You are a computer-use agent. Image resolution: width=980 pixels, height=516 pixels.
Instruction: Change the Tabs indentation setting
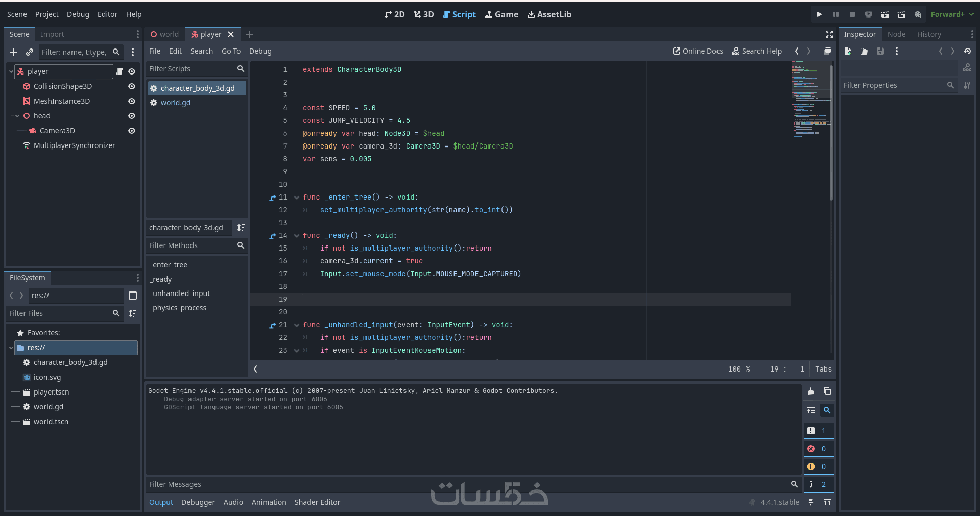coord(823,369)
